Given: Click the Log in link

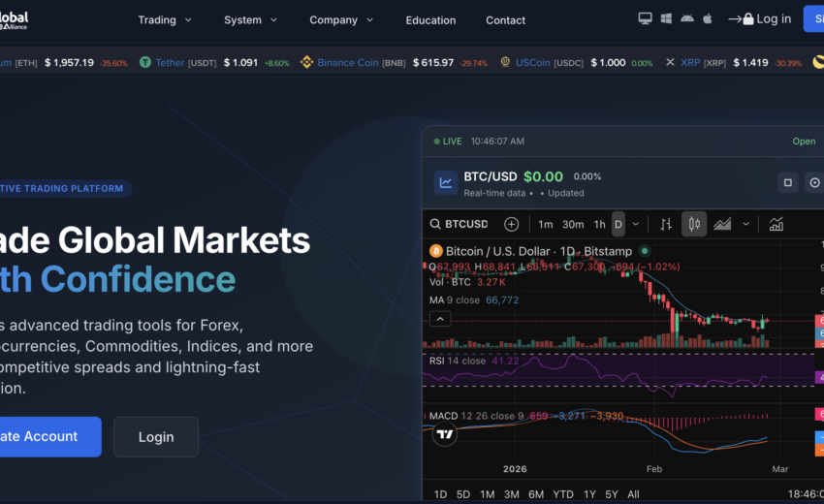Looking at the screenshot, I should pyautogui.click(x=759, y=19).
